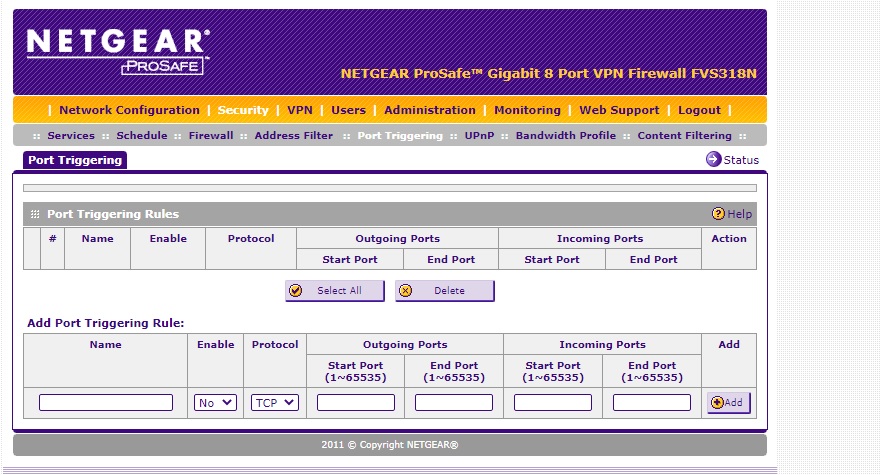Expand the Enable dropdown set to No
The image size is (881, 475).
pos(215,402)
